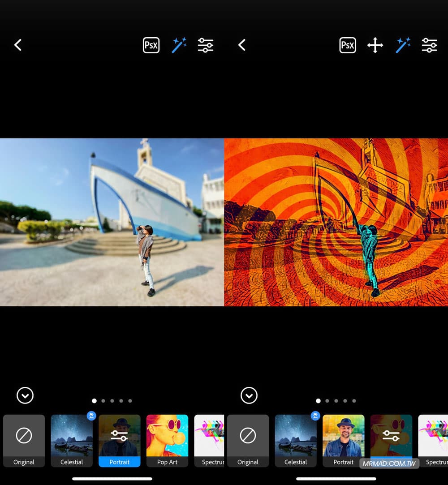Collapse filter panel with right screen's chevron
The height and width of the screenshot is (485, 448).
pos(249,395)
